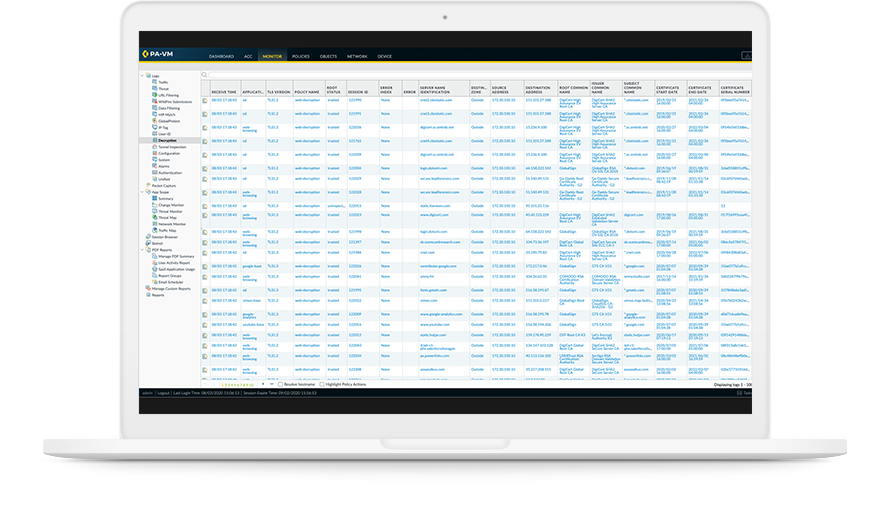
Task: Sort by the Receive Time column header
Action: click(x=224, y=90)
